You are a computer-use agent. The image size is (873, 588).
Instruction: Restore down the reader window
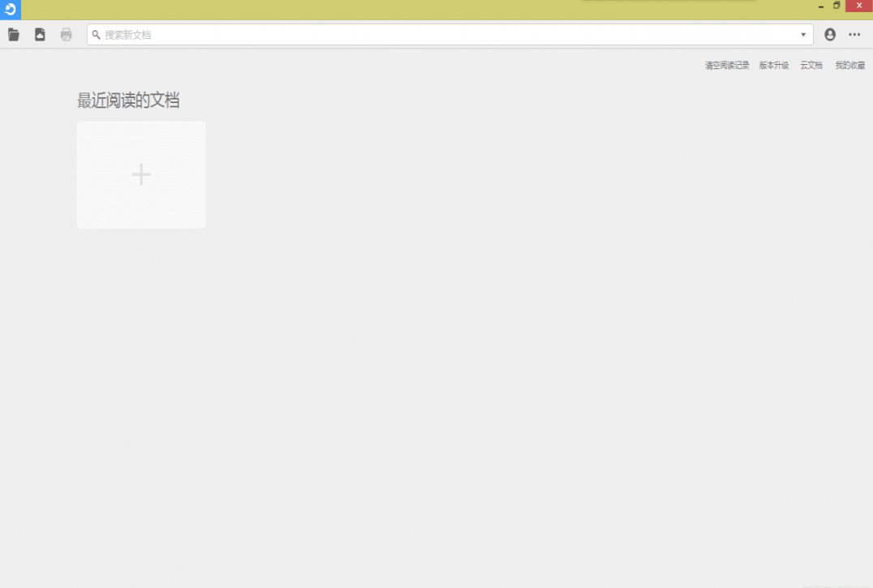[836, 6]
